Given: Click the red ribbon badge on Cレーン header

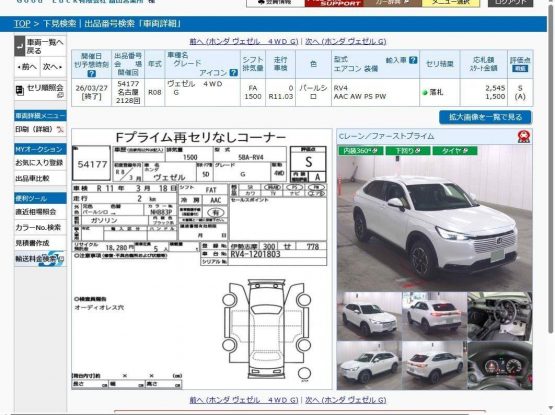Looking at the screenshot, I should pos(523,136).
